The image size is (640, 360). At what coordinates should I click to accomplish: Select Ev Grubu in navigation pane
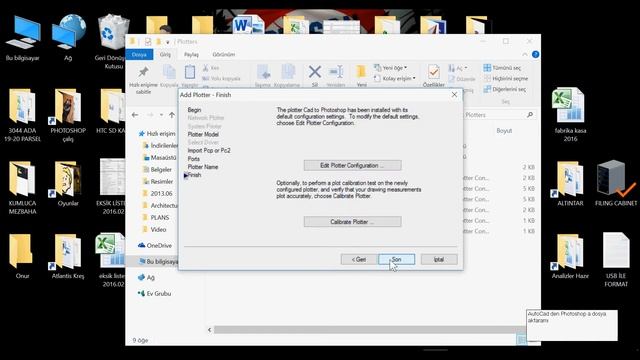pyautogui.click(x=155, y=293)
